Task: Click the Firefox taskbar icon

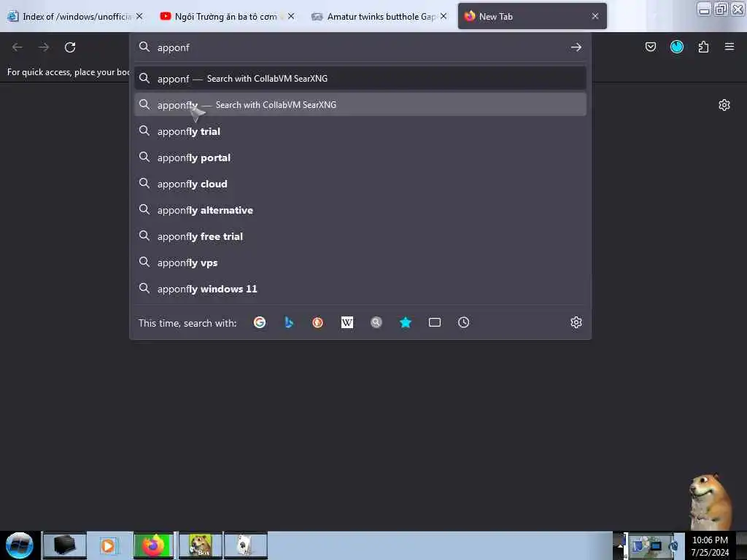Action: (x=153, y=545)
